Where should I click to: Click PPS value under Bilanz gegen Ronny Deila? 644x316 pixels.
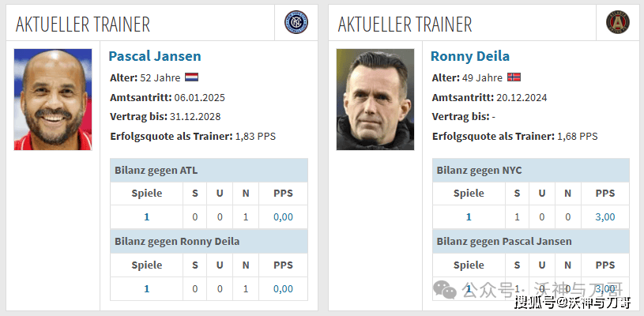283,288
